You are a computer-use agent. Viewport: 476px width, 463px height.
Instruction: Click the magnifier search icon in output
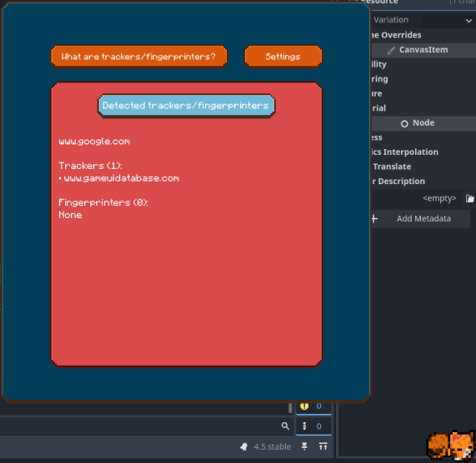[285, 426]
